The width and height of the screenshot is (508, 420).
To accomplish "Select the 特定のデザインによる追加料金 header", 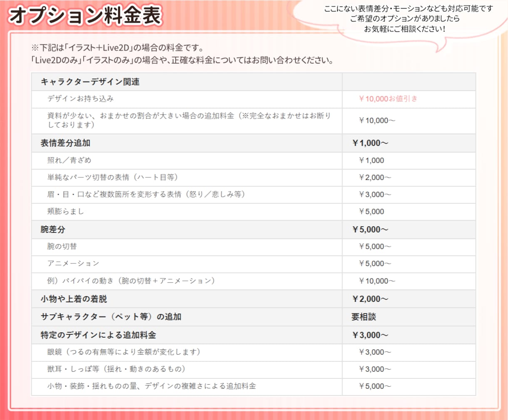I will [98, 335].
